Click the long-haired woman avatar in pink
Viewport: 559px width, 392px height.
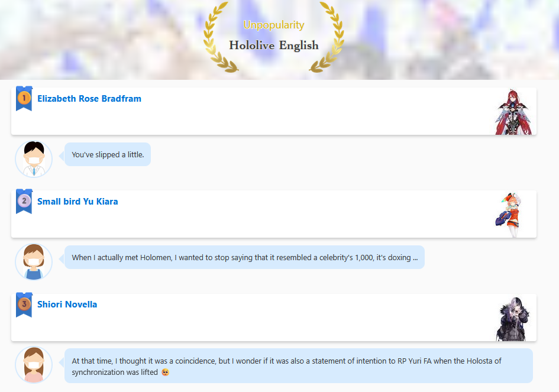click(34, 365)
